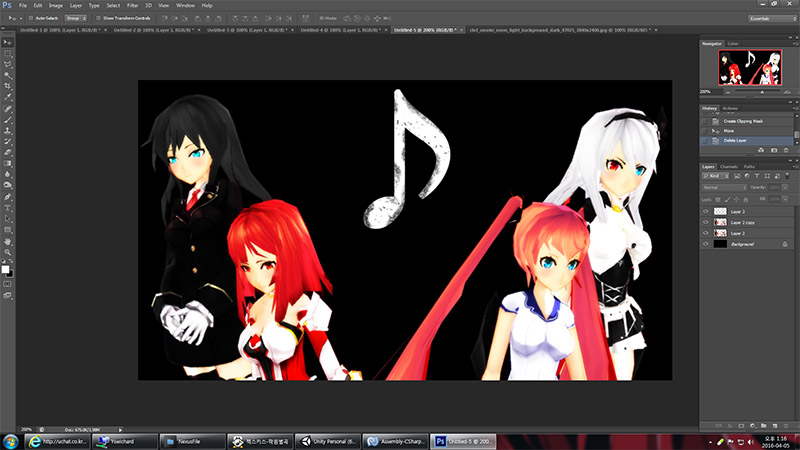Select the Gradient tool
The width and height of the screenshot is (800, 450).
tap(8, 163)
